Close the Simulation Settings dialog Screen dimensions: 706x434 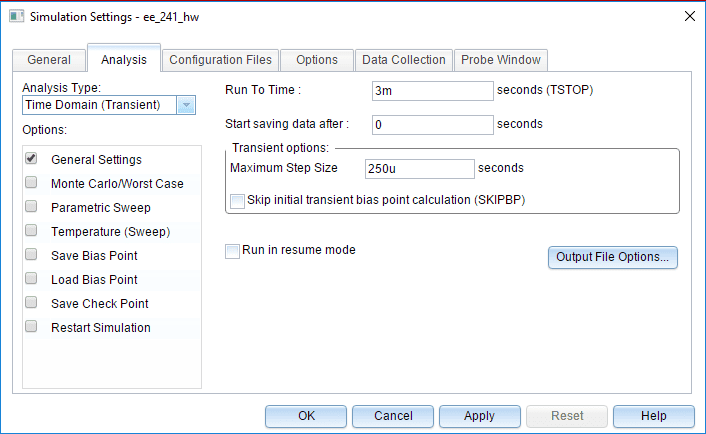688,16
